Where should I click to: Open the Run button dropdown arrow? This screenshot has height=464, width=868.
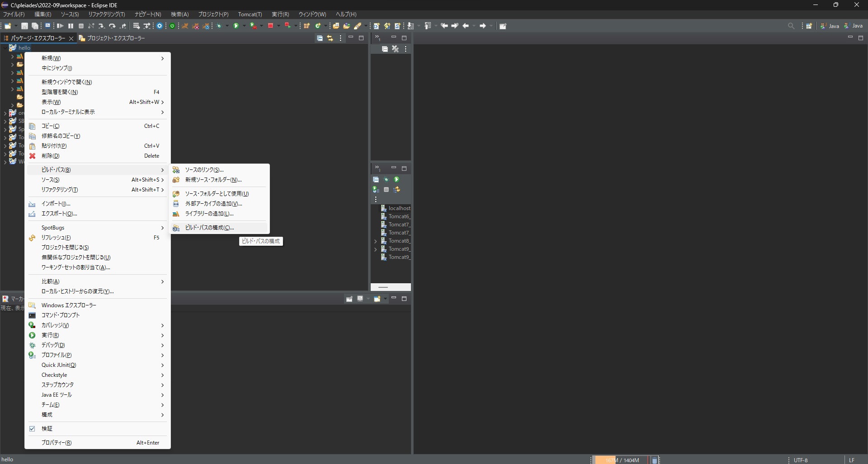244,26
